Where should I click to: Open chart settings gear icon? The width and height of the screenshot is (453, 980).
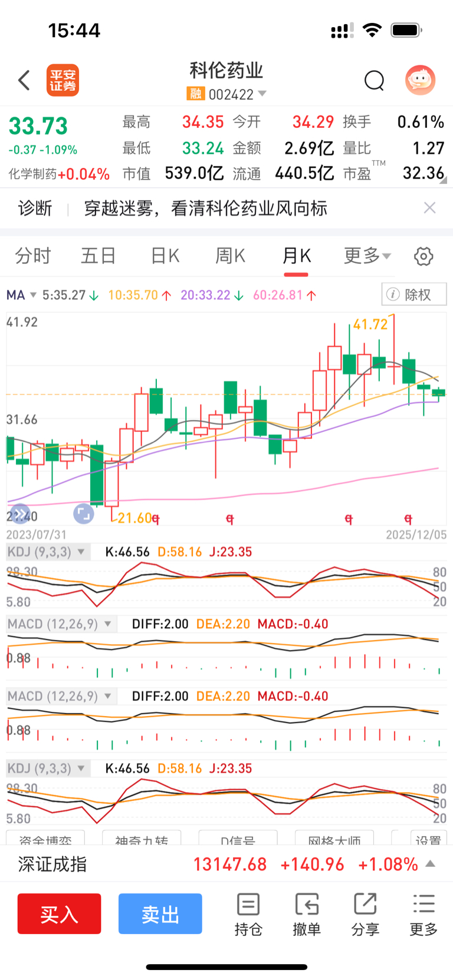(424, 256)
